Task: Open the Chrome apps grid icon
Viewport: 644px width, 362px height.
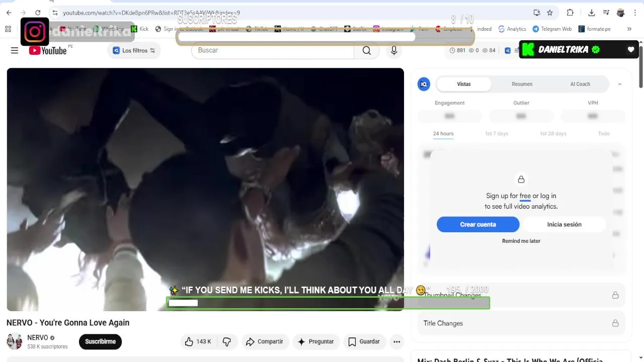Action: point(8,29)
